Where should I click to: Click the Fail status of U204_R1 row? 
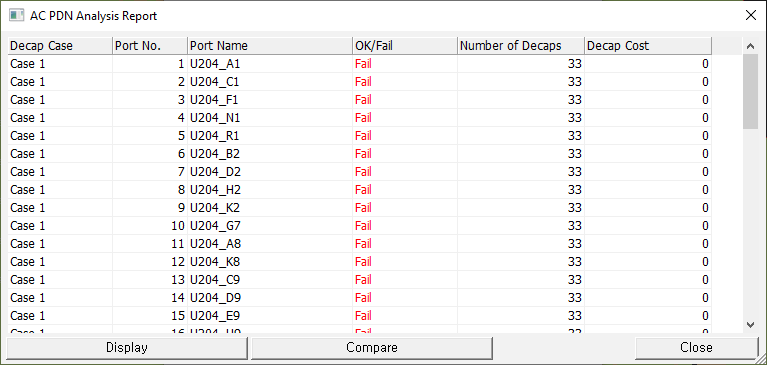[x=363, y=136]
